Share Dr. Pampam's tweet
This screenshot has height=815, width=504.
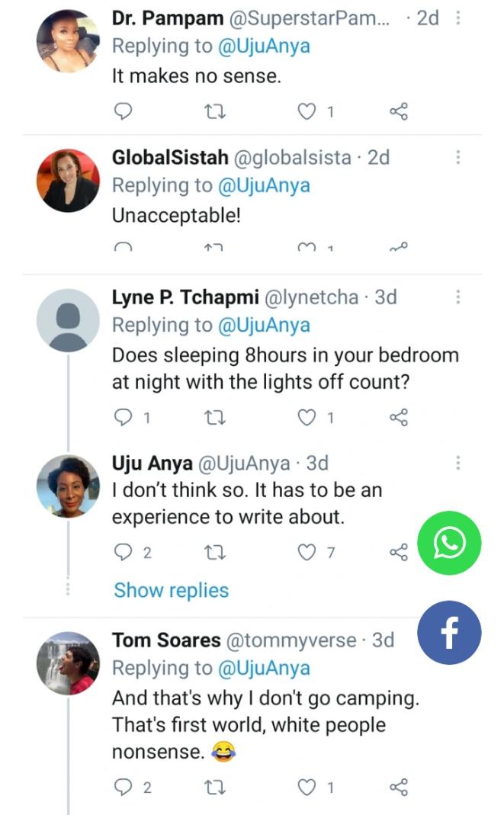click(x=399, y=113)
